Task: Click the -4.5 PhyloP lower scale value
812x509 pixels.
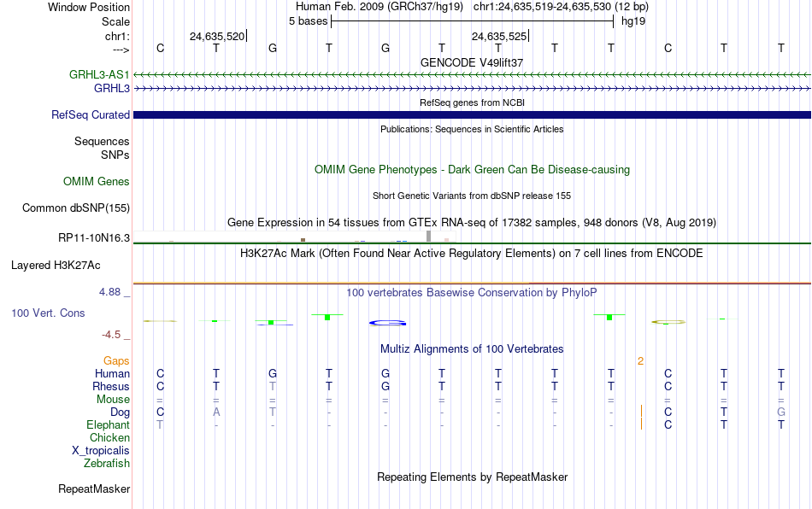Action: [111, 335]
